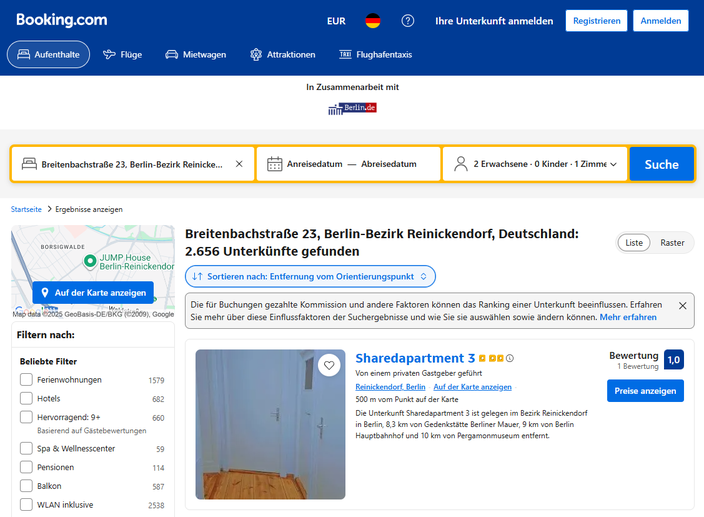Click the 1 Bewertung text

click(x=638, y=366)
